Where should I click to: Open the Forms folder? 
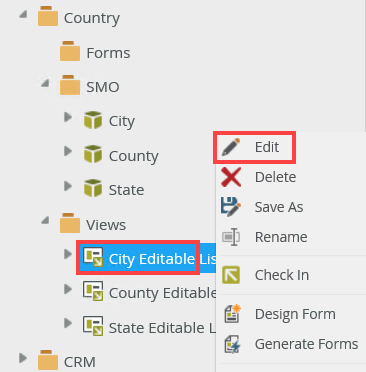108,53
